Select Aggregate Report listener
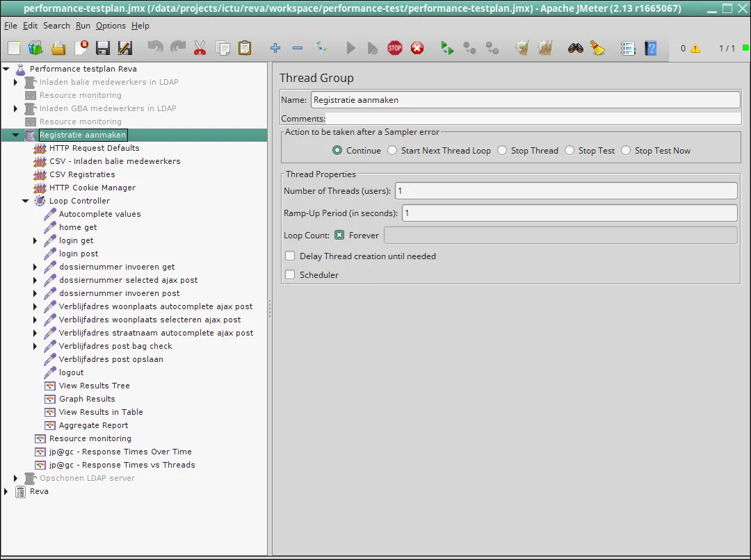This screenshot has width=751, height=560. tap(93, 425)
